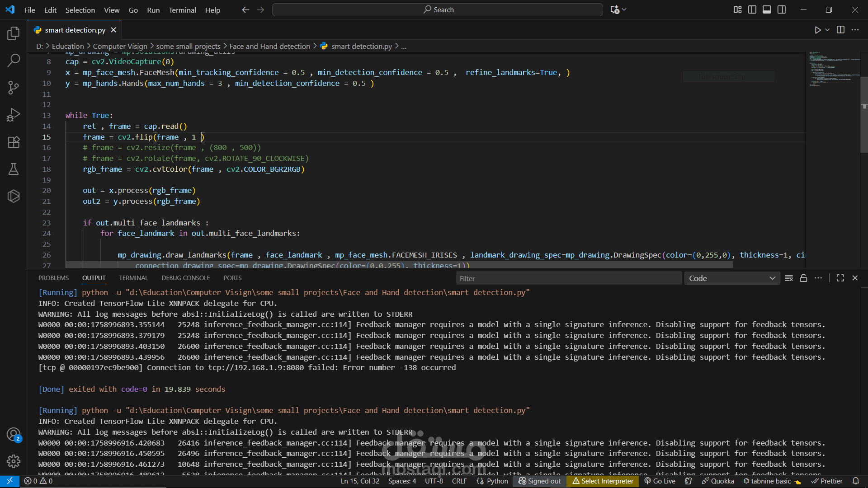Open the Search view in sidebar
The width and height of the screenshot is (868, 488).
tap(14, 61)
